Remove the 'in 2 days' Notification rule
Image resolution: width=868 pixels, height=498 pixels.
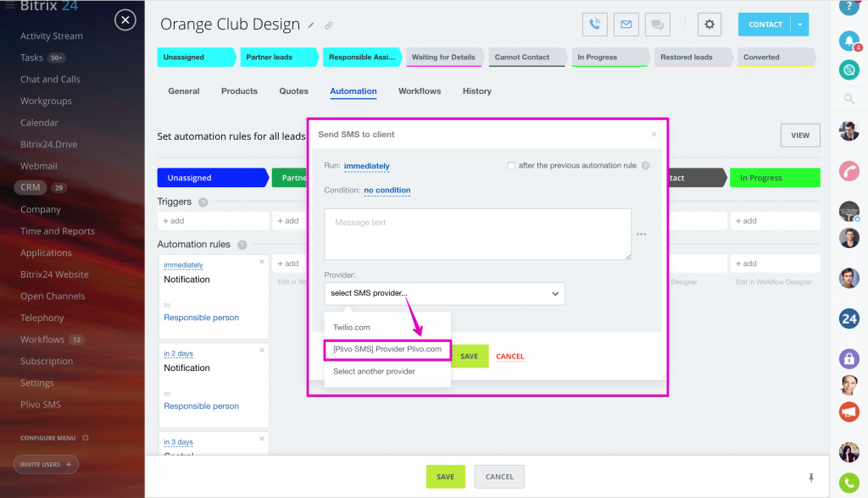(x=262, y=351)
